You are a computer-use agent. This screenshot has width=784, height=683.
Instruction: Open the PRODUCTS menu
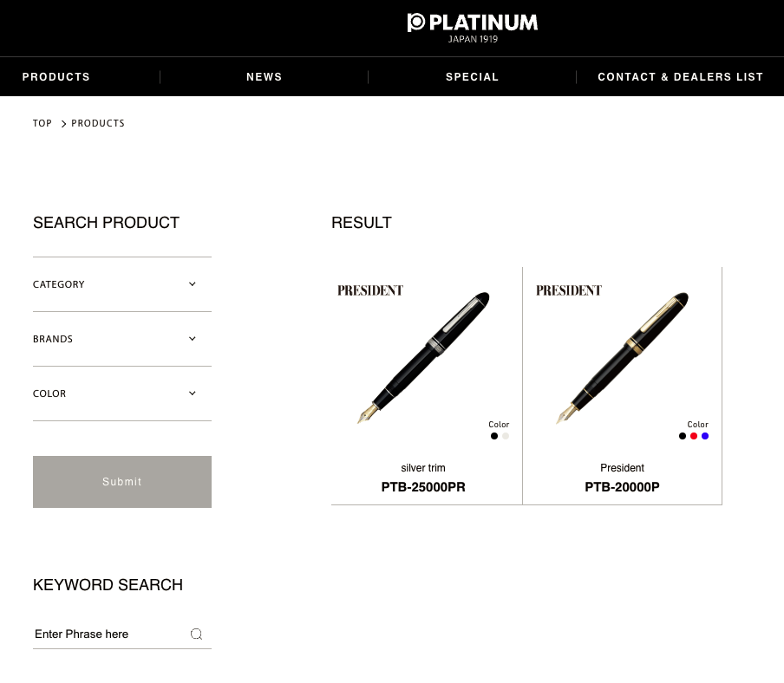(x=56, y=77)
